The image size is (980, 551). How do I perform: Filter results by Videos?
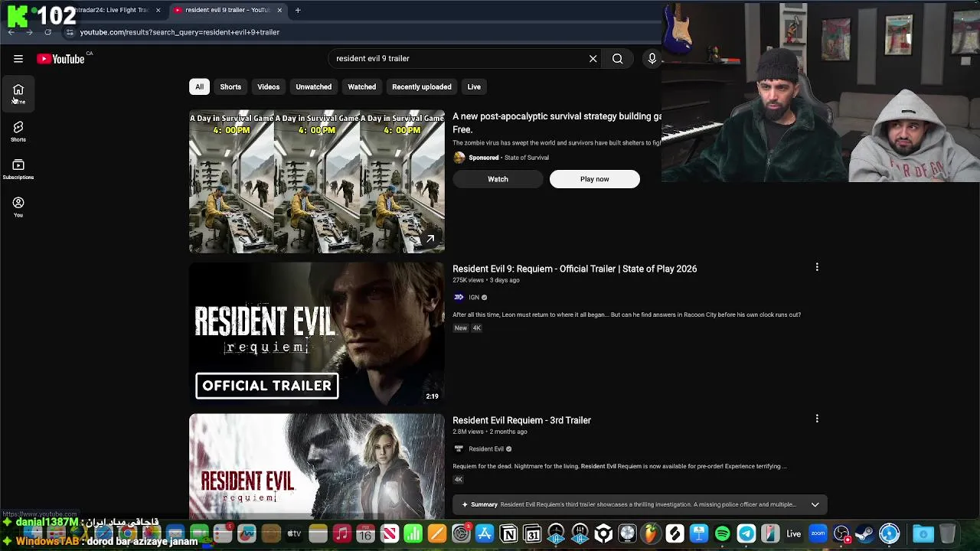pyautogui.click(x=268, y=86)
